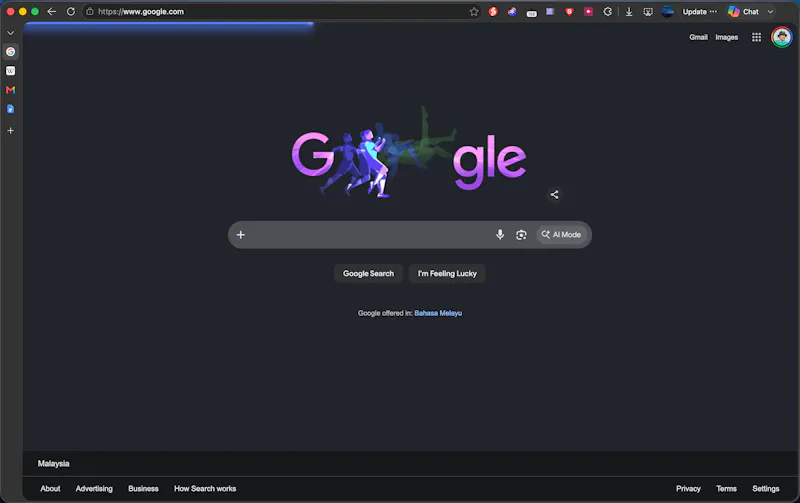Open the browser profile avatar in toolbar
This screenshot has width=800, height=503.
[x=667, y=11]
